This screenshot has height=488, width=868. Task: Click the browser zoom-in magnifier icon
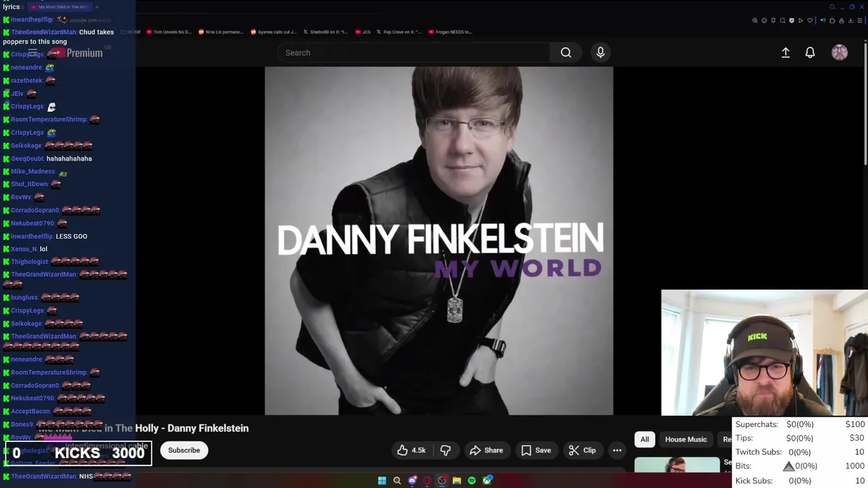(x=755, y=20)
